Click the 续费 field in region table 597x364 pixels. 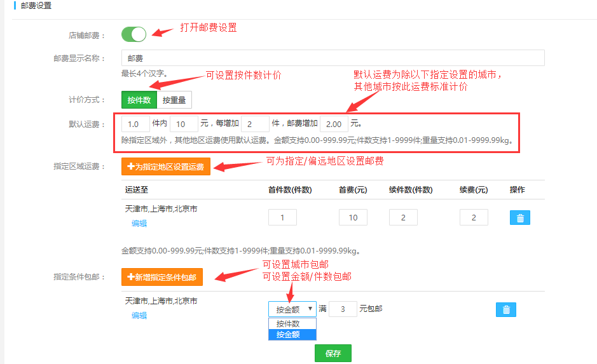474,217
